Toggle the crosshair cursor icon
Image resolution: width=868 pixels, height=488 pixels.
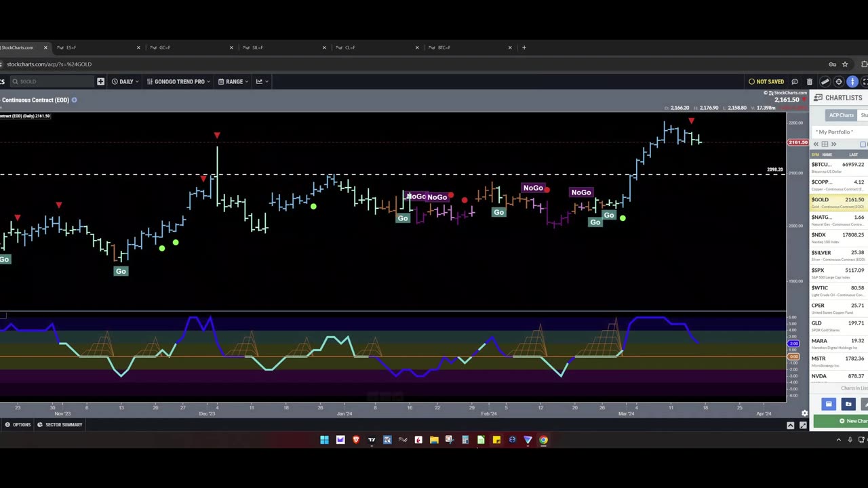[x=839, y=81]
